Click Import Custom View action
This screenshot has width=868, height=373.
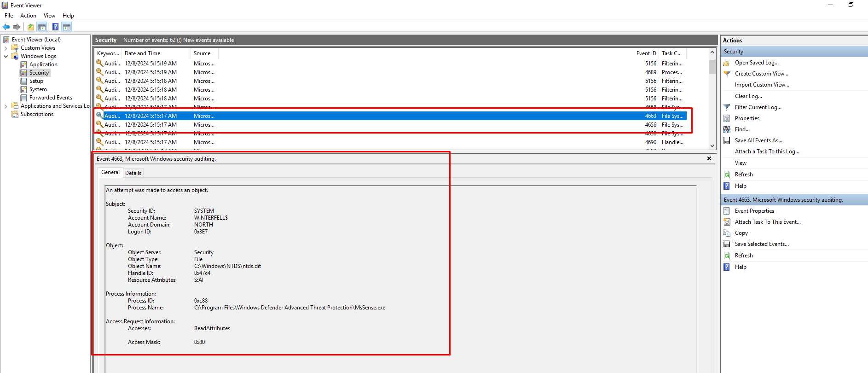point(762,85)
